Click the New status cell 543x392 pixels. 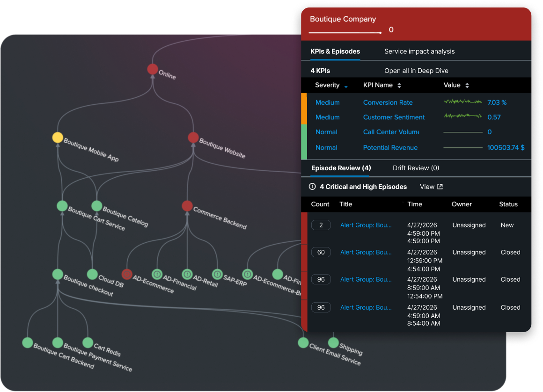click(x=507, y=225)
